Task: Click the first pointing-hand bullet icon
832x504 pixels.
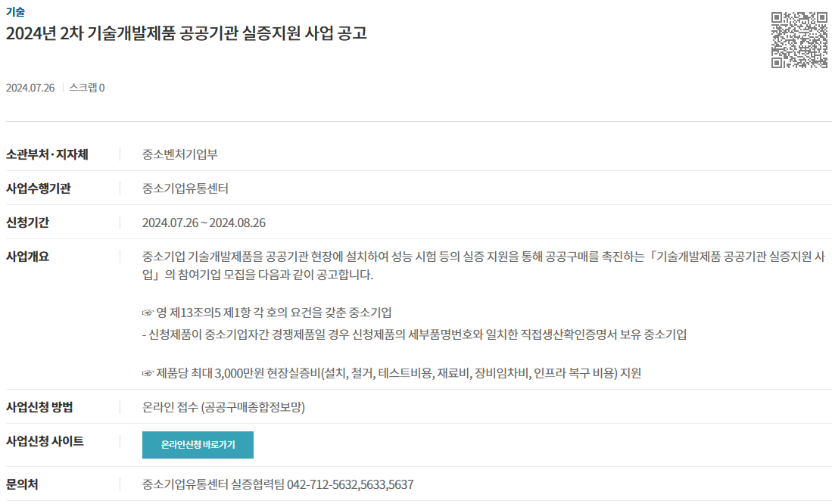Action: pyautogui.click(x=148, y=313)
